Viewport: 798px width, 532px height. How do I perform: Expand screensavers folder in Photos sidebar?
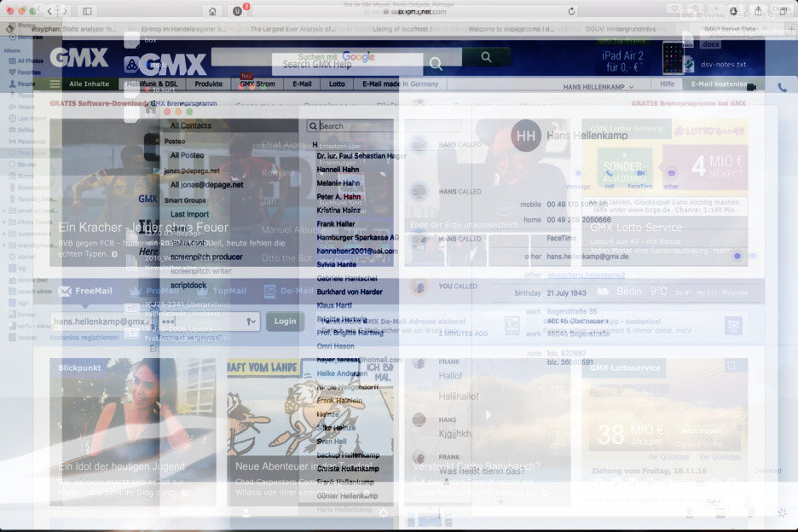[x=4, y=234]
